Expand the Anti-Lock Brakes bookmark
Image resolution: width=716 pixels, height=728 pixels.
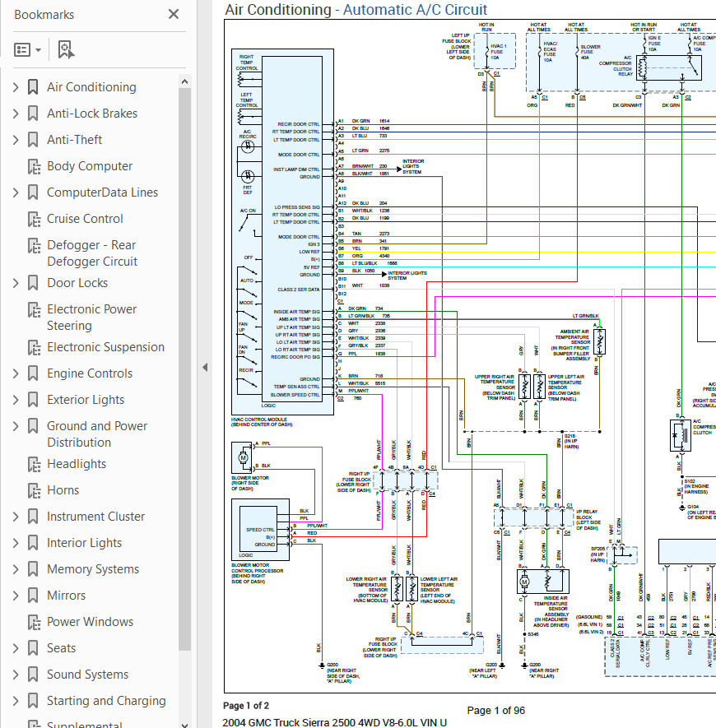(x=16, y=114)
